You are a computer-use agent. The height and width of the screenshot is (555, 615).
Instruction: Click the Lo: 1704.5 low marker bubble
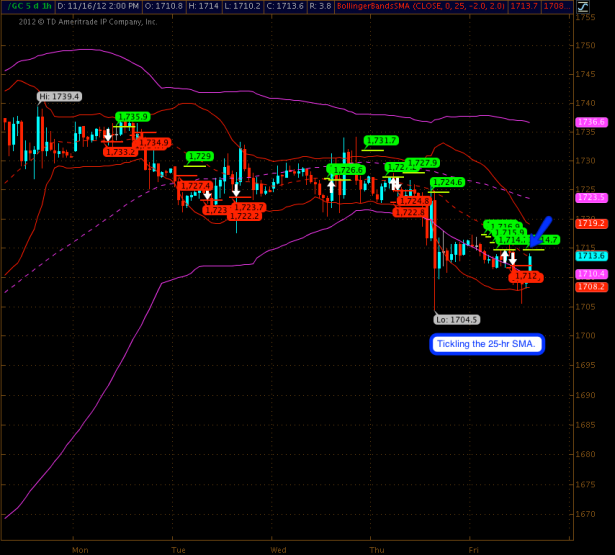pos(456,319)
